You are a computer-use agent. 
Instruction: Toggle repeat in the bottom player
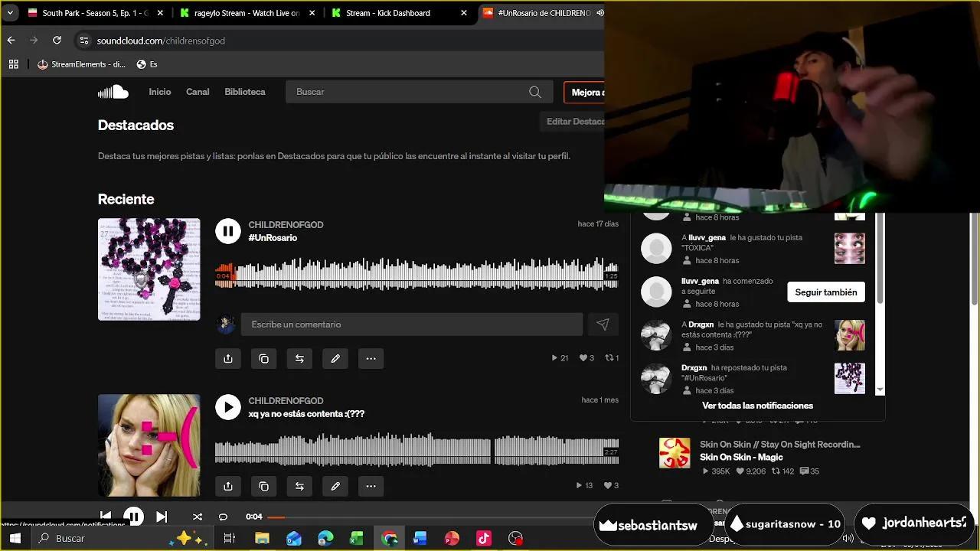click(223, 517)
